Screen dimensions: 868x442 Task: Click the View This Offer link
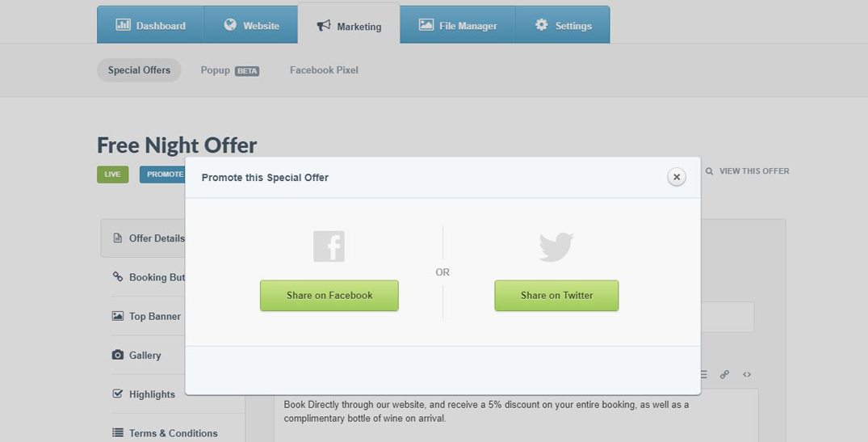click(x=747, y=171)
